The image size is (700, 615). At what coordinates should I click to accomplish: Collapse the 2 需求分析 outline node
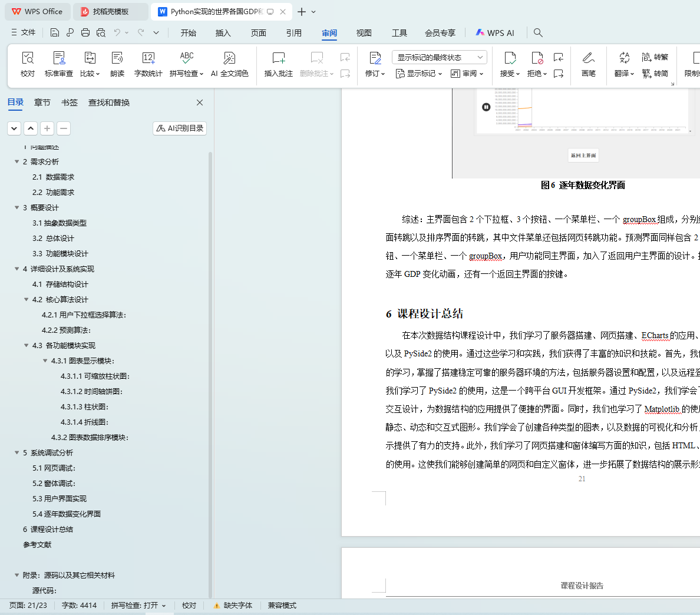point(17,162)
